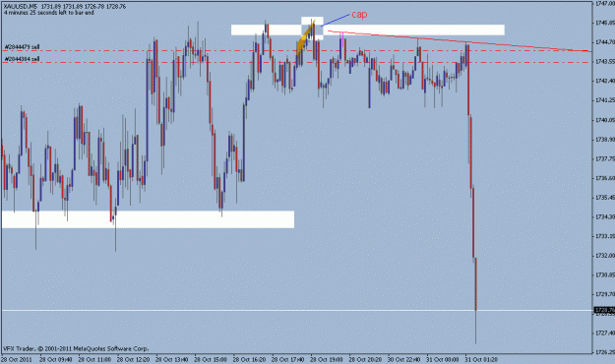Click the 1740.05 price level on axis

(x=604, y=120)
